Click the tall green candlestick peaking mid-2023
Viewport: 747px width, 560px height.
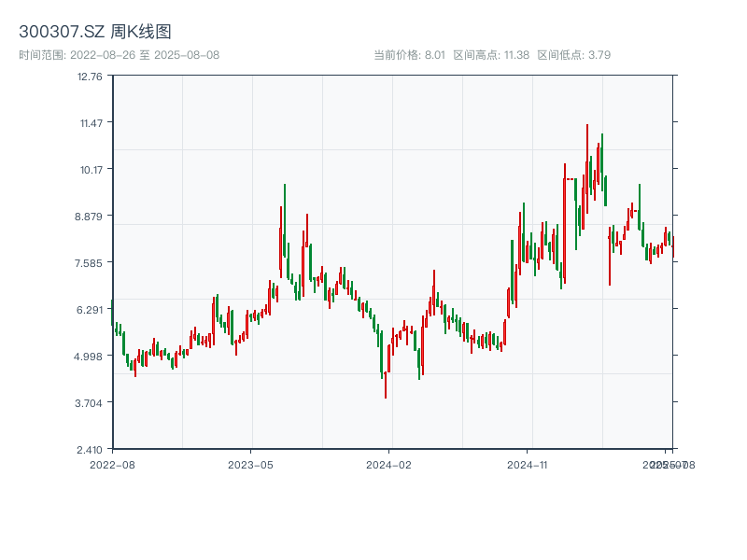click(x=285, y=220)
